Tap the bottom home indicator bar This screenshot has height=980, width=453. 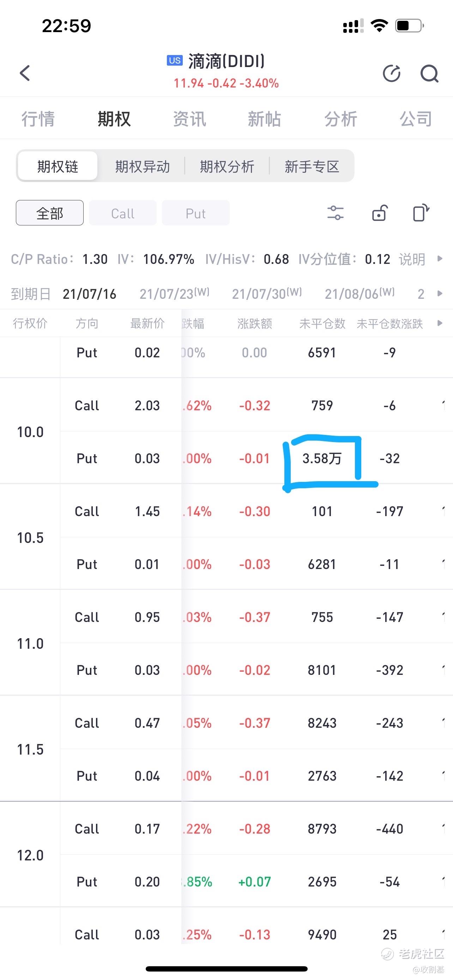click(x=226, y=969)
